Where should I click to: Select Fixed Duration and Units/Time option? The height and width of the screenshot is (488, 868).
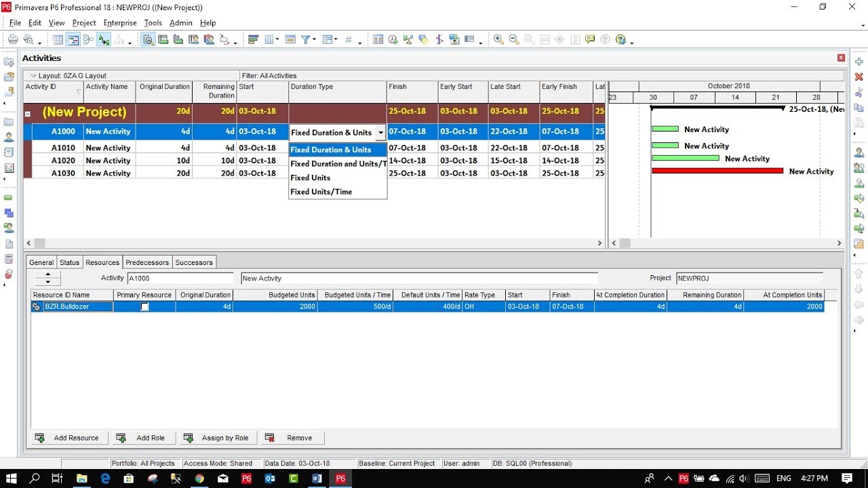338,164
